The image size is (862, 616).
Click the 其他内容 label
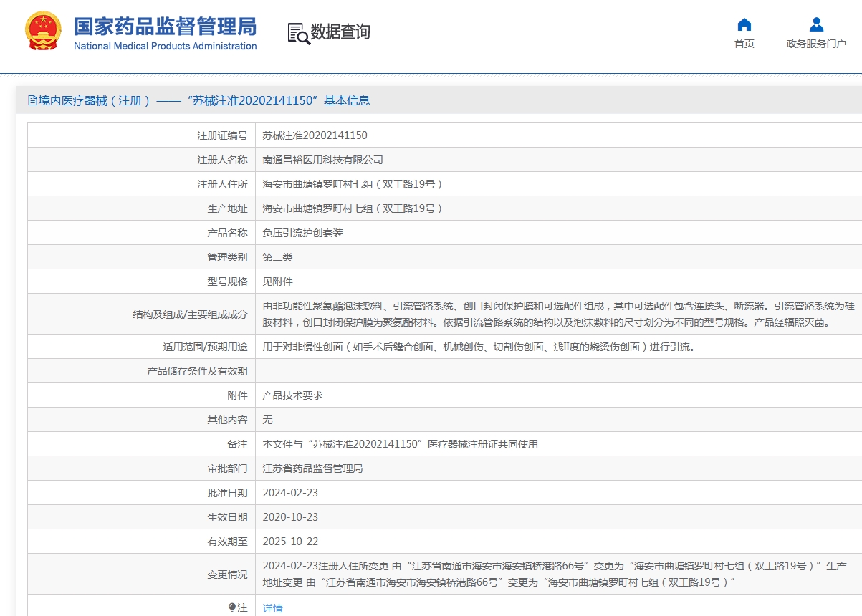[227, 420]
